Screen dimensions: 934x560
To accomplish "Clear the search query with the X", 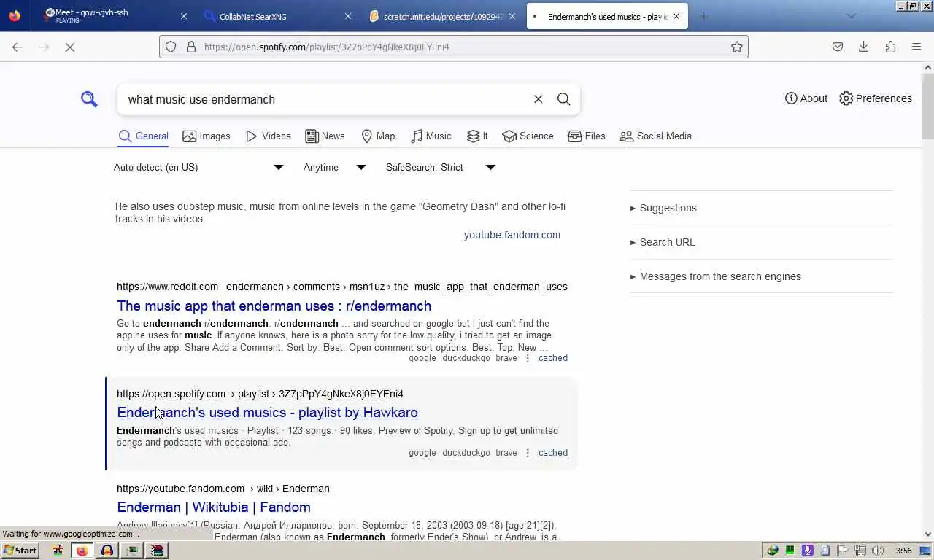I will [x=539, y=99].
